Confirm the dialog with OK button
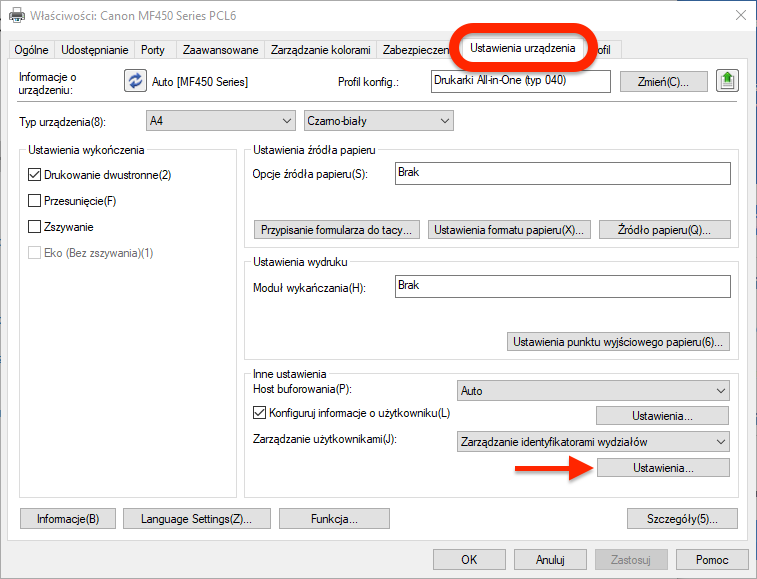Image resolution: width=757 pixels, height=579 pixels. pyautogui.click(x=469, y=560)
